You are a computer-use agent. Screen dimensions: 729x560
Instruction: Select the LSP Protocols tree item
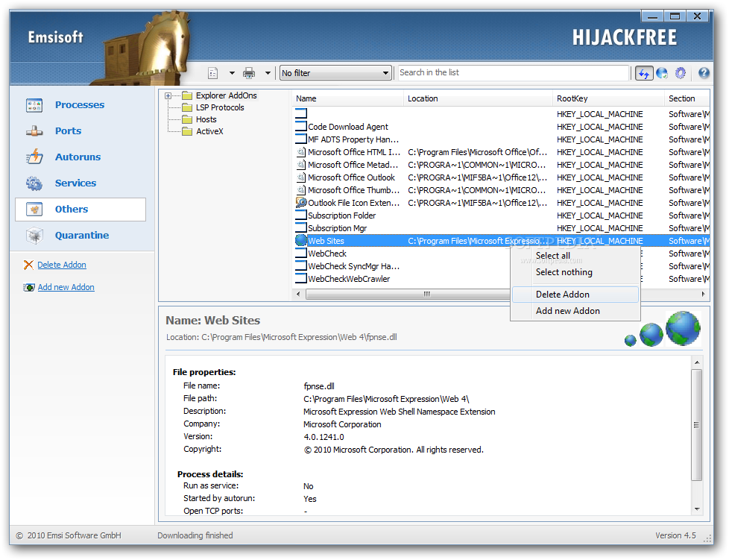220,108
